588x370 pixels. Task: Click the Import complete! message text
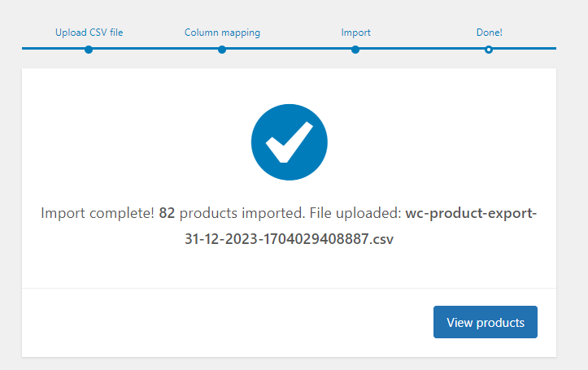(x=98, y=213)
